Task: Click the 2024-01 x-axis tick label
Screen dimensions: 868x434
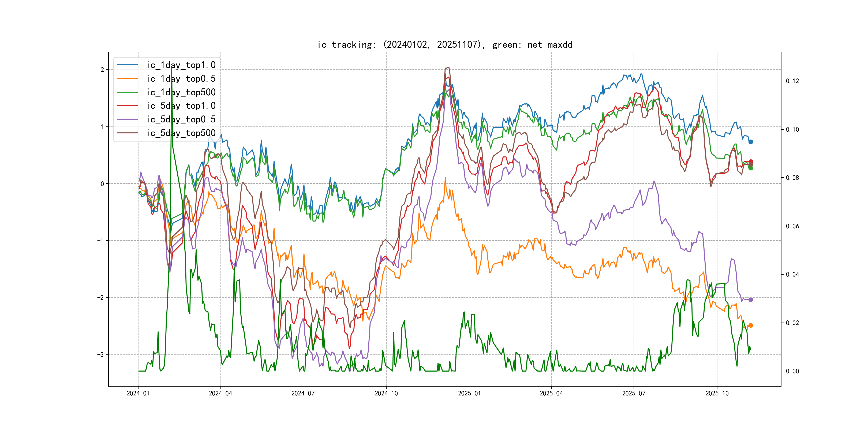Action: pos(138,393)
